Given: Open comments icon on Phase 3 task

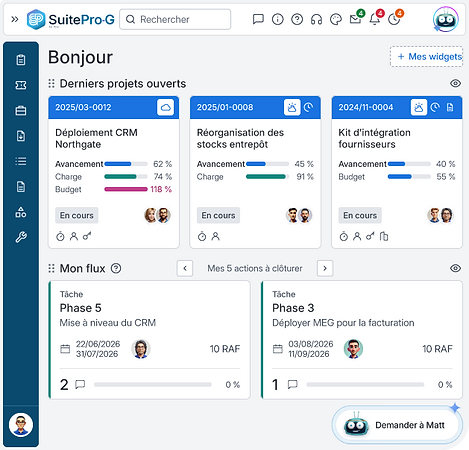Looking at the screenshot, I should [292, 385].
